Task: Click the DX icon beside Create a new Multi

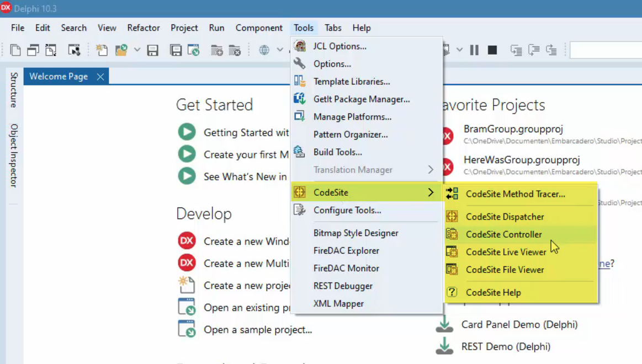Action: click(x=187, y=263)
